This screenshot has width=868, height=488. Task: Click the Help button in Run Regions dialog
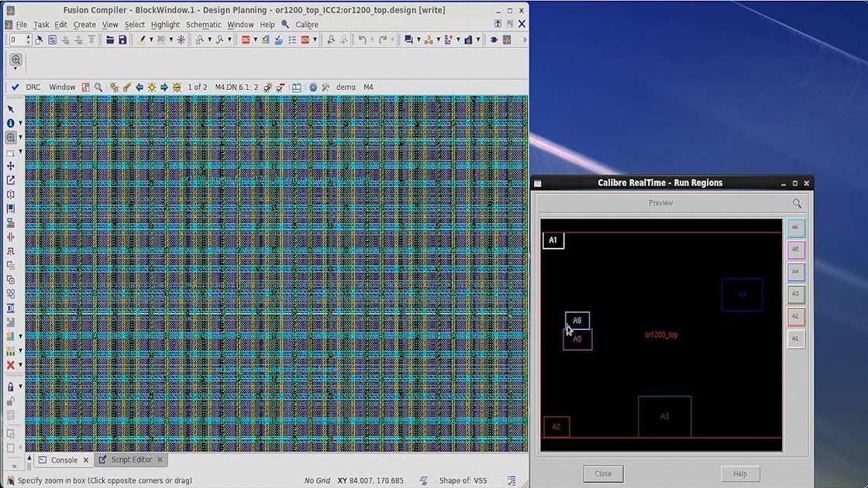[x=739, y=474]
